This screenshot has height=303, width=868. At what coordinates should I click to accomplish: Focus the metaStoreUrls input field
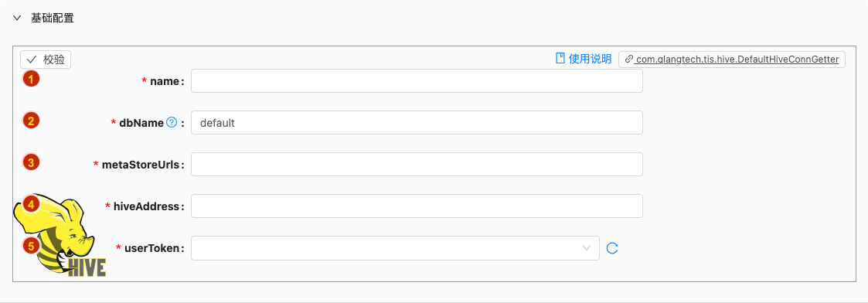(417, 165)
